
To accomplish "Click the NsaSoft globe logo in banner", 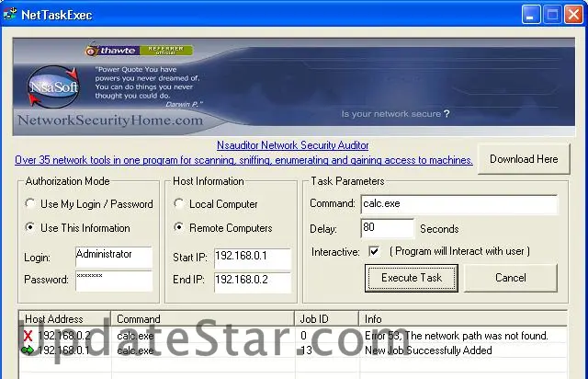I will (53, 86).
